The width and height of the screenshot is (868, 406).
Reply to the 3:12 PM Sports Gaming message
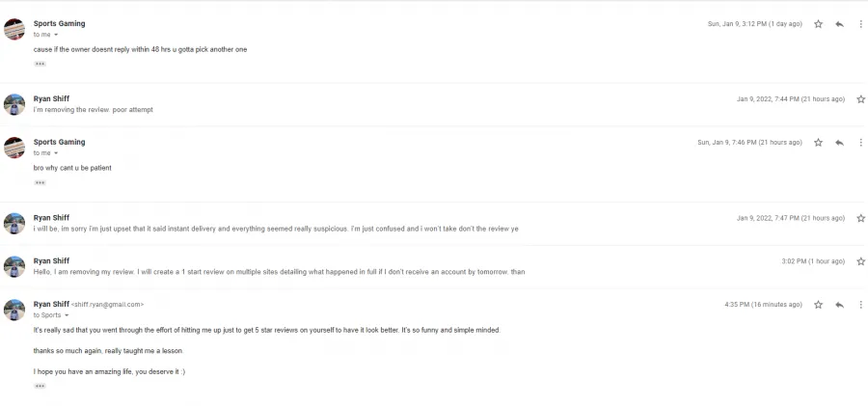839,24
